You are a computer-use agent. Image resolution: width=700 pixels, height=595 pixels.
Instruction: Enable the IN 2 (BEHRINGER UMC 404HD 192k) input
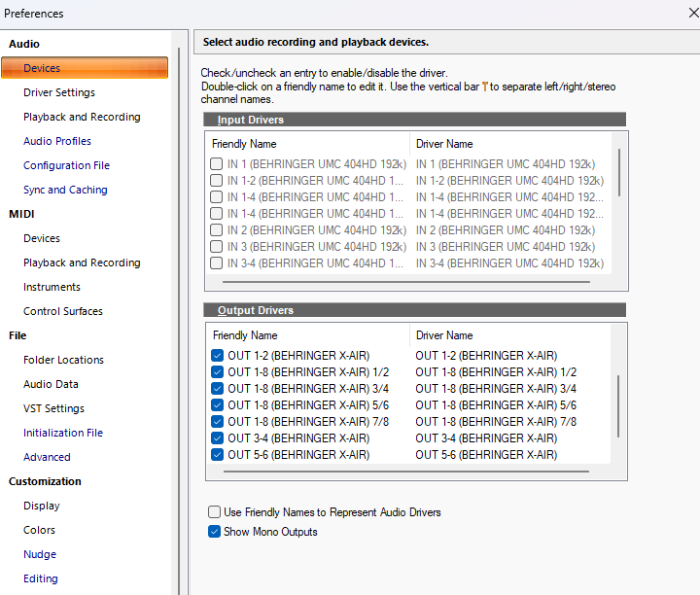tap(217, 229)
